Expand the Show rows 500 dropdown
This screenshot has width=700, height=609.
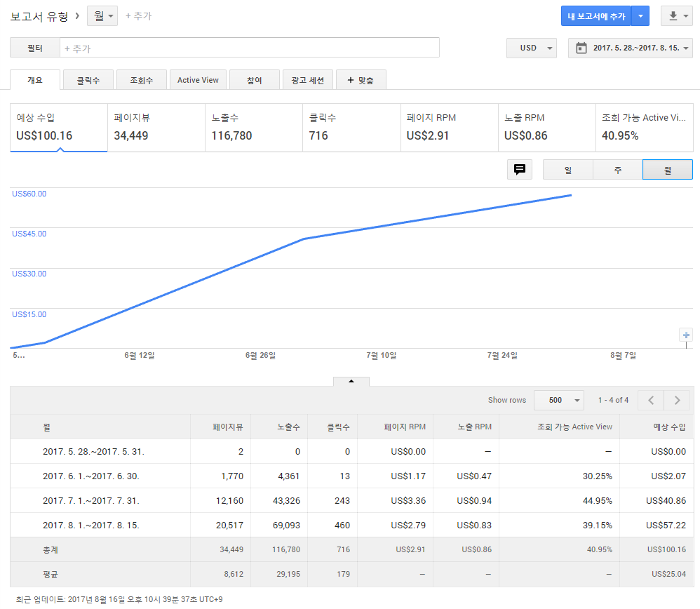pyautogui.click(x=558, y=400)
